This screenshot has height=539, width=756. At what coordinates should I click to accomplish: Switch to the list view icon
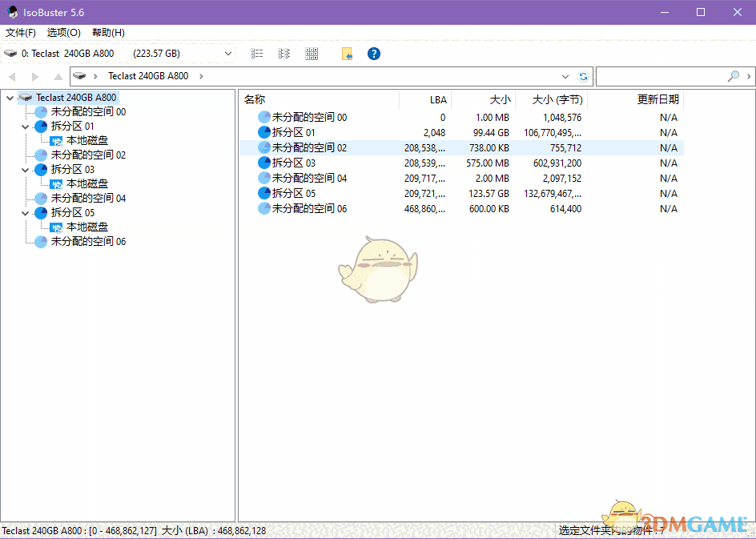pos(256,54)
